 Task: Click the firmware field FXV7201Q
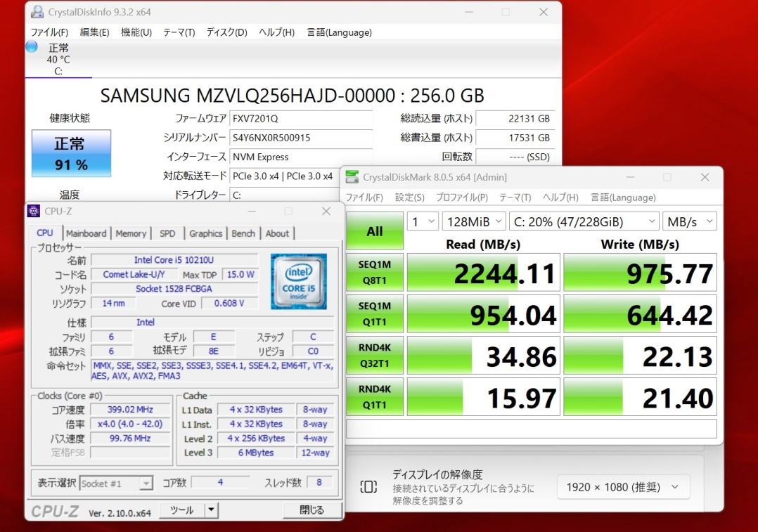(301, 118)
